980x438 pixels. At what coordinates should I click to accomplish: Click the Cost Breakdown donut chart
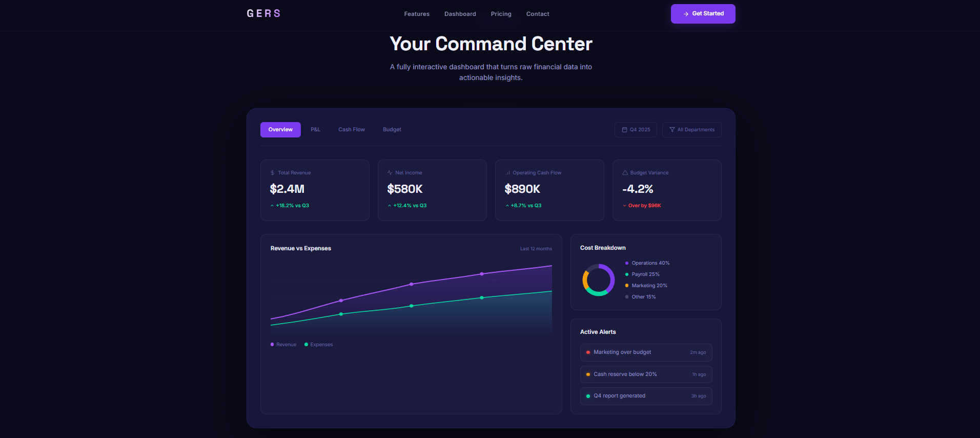pos(598,280)
